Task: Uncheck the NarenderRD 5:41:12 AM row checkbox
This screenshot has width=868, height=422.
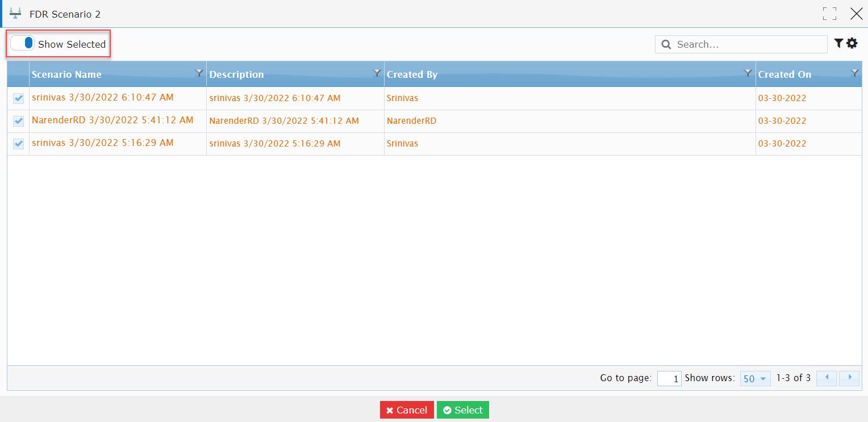Action: pyautogui.click(x=19, y=121)
